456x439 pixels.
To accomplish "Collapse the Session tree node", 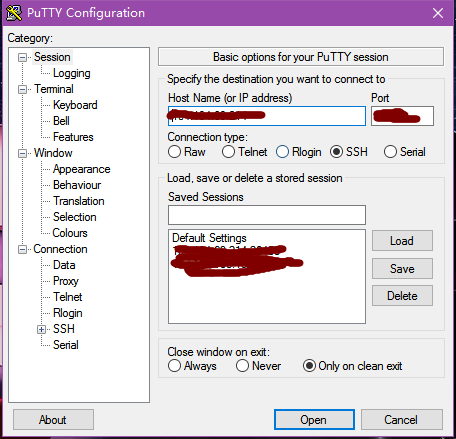I will pyautogui.click(x=22, y=57).
